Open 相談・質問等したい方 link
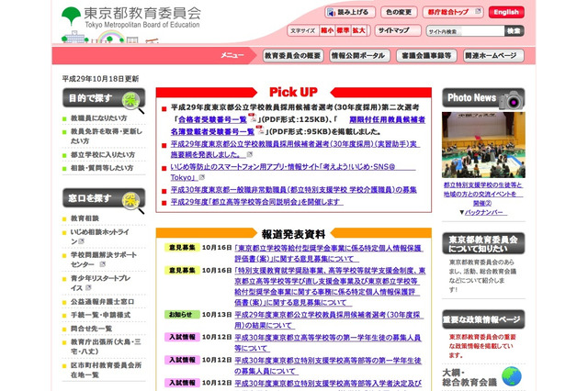Viewport: 588px width, 391px height. pos(102,168)
